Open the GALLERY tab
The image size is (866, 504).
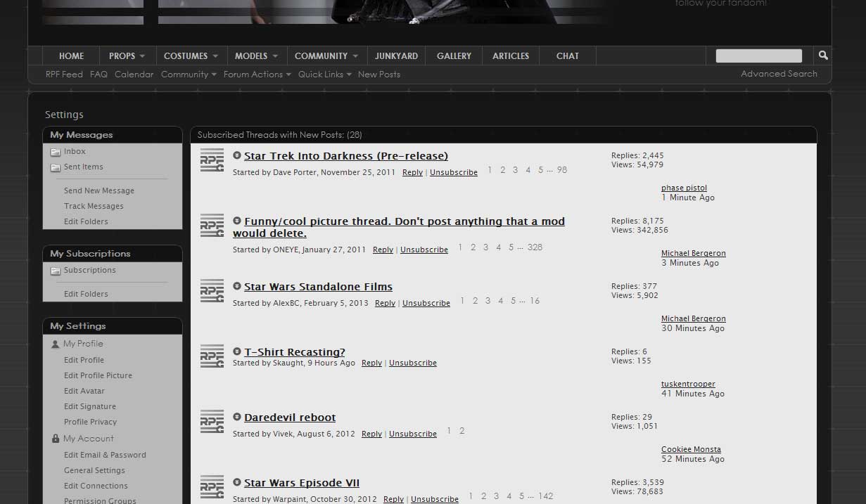click(454, 56)
